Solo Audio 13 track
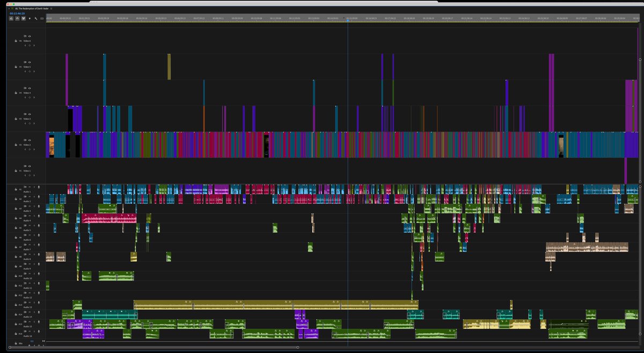Image resolution: width=644 pixels, height=353 pixels. click(34, 303)
